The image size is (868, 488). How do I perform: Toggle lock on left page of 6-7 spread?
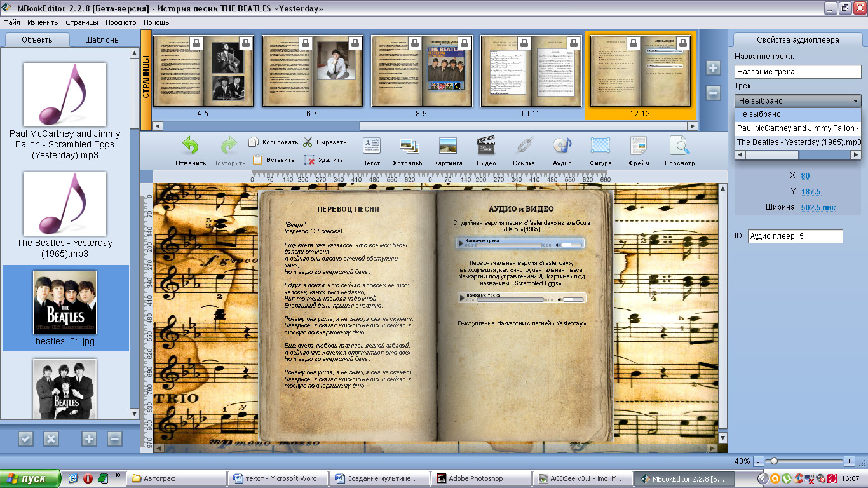[x=306, y=43]
